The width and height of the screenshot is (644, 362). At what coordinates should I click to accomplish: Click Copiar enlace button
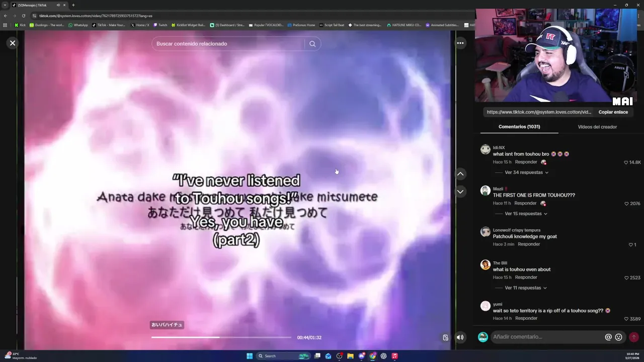(x=613, y=112)
